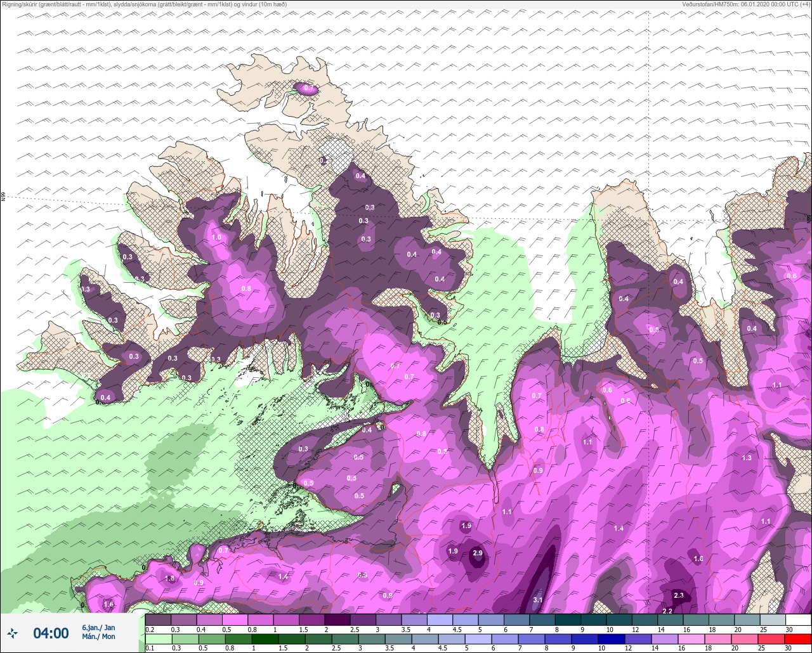
Task: Select the darkest purple swatch in the snow legend
Action: [x=337, y=619]
